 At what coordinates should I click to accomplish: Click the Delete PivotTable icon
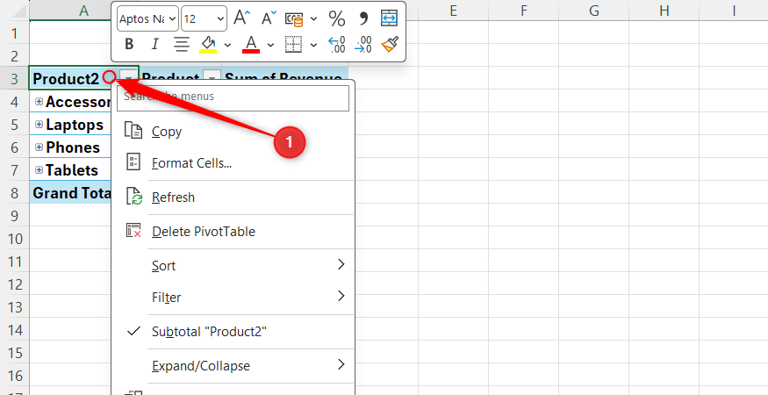(x=134, y=231)
